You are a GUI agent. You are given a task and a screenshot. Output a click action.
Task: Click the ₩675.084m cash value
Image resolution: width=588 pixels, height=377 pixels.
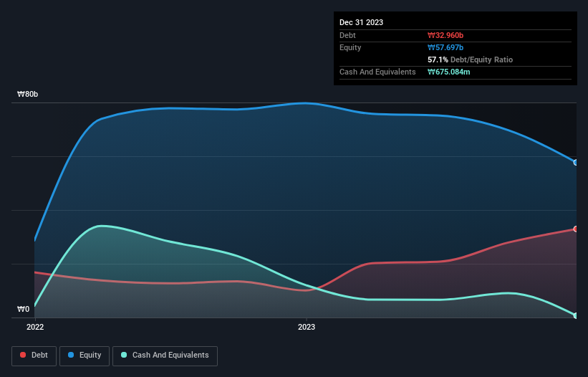point(449,72)
